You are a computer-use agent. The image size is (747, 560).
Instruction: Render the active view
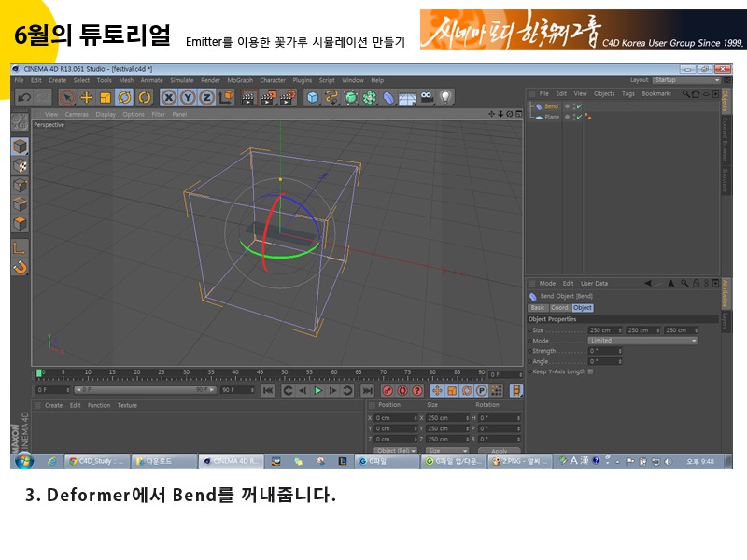tap(247, 98)
